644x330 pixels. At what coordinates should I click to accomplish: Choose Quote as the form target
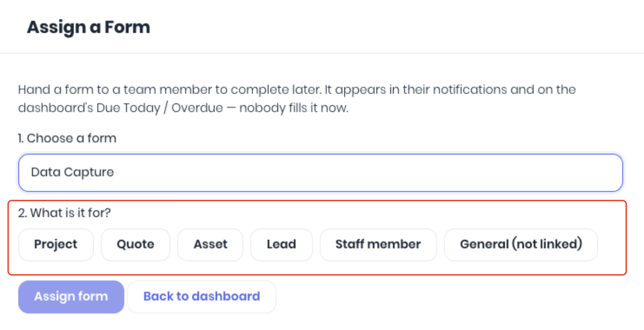pyautogui.click(x=135, y=245)
